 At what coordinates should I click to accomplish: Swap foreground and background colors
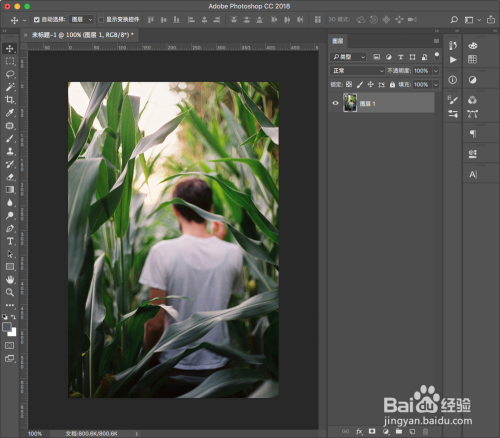coord(13,317)
